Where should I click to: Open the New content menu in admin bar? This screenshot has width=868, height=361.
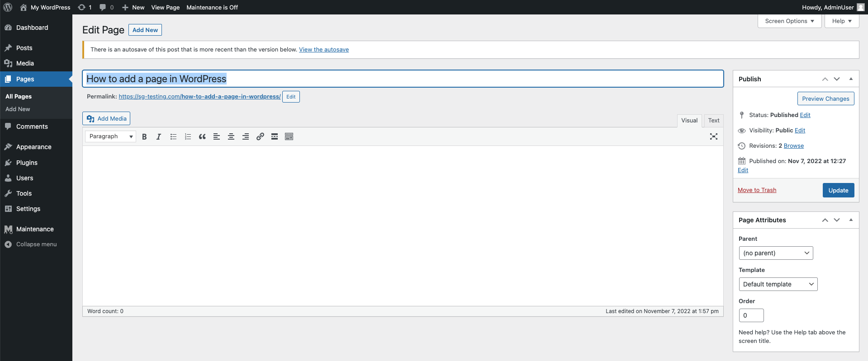(x=133, y=7)
